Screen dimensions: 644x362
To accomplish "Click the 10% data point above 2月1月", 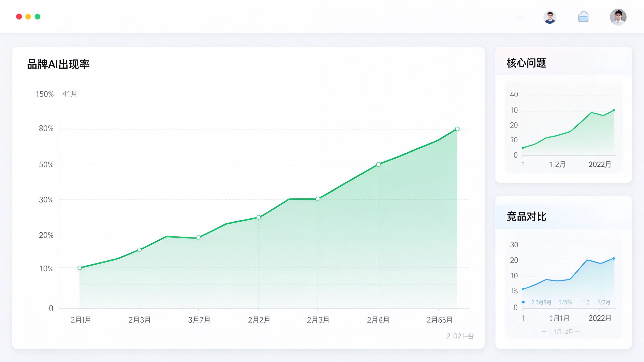I will tap(80, 268).
